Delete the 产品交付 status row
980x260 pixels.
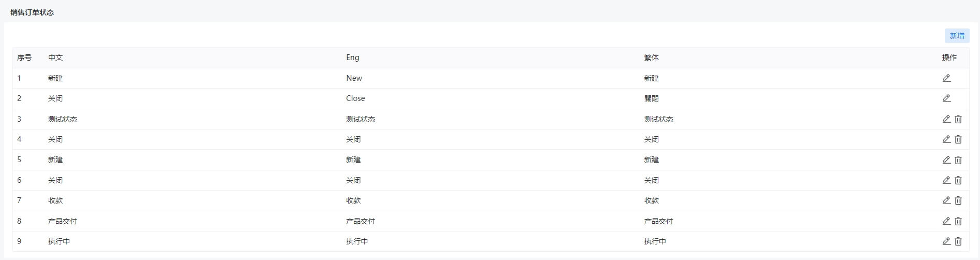[x=958, y=221]
